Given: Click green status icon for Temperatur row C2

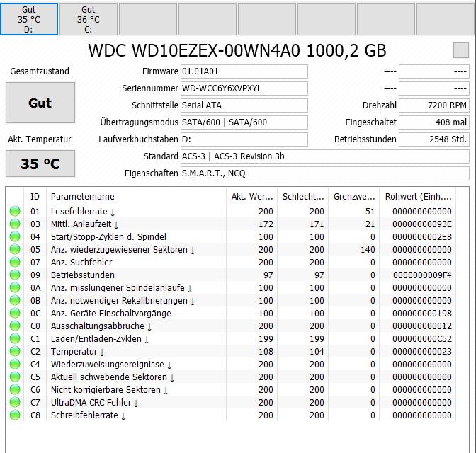Looking at the screenshot, I should tap(15, 351).
